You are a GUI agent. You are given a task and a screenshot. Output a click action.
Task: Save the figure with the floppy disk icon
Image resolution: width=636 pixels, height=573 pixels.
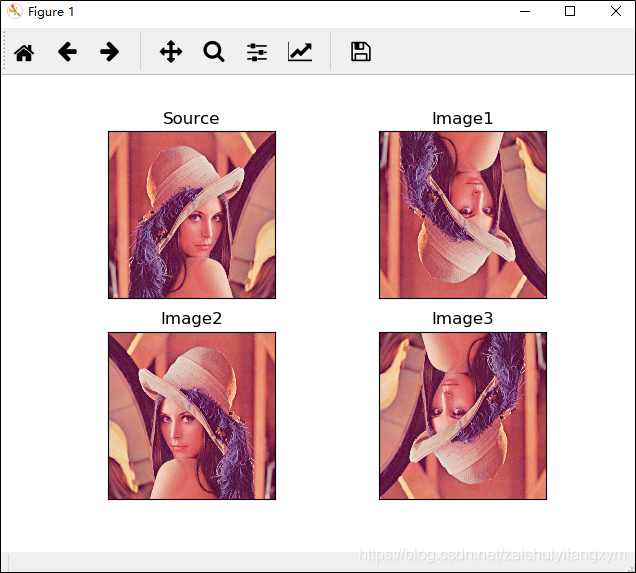coord(361,52)
